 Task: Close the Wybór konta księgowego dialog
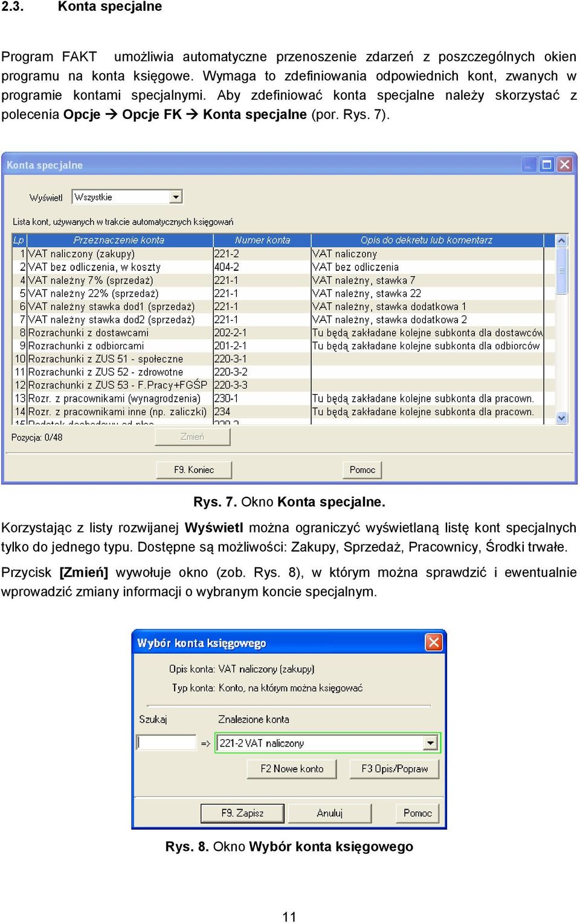click(x=434, y=642)
